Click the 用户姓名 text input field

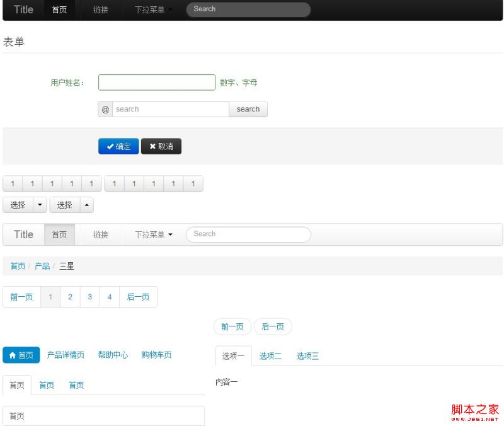(157, 83)
